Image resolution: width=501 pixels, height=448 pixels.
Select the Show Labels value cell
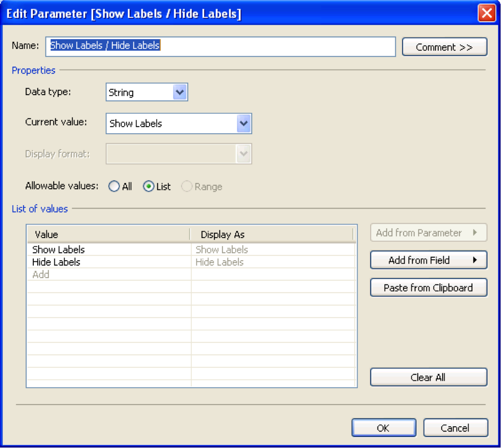(x=109, y=250)
